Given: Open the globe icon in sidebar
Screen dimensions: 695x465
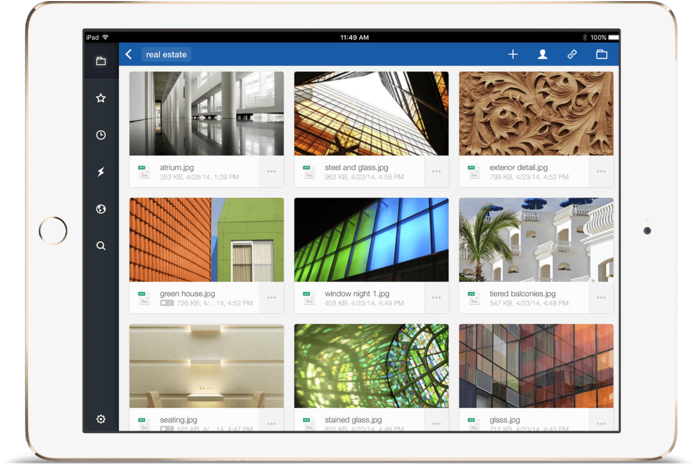Looking at the screenshot, I should pos(101,209).
